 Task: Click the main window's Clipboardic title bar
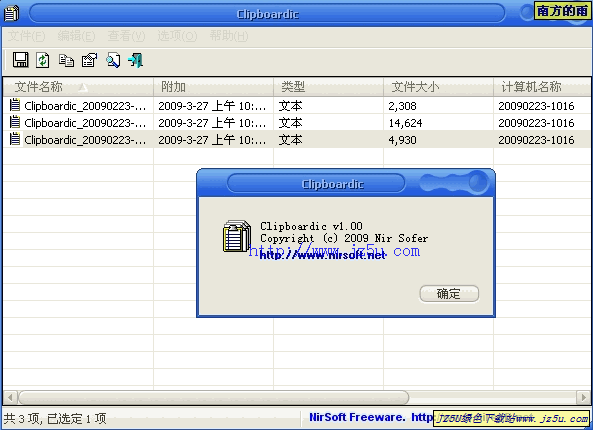[267, 14]
